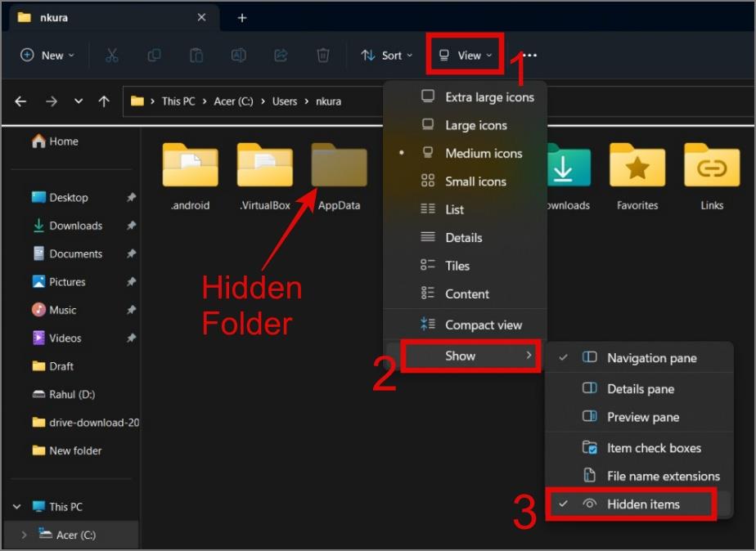Switch to List view
The width and height of the screenshot is (756, 551).
tap(466, 209)
